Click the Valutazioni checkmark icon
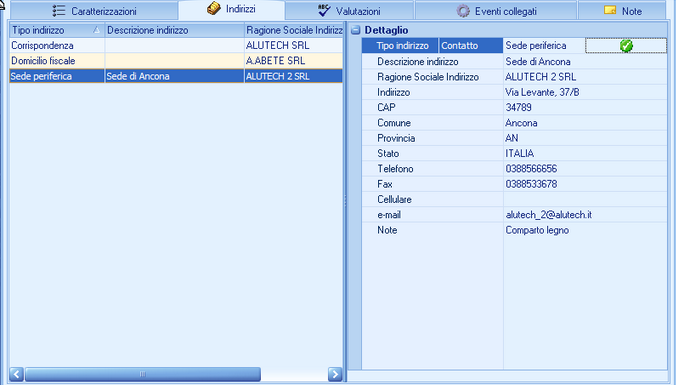This screenshot has height=385, width=676. [324, 10]
